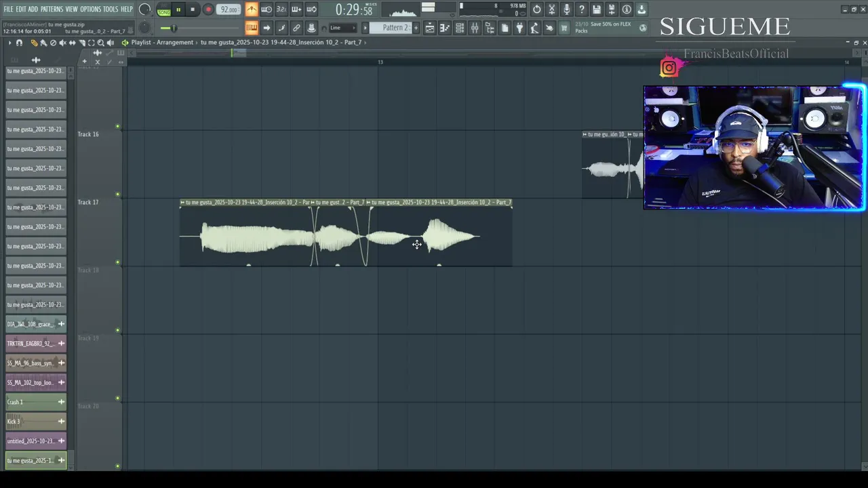Arm recording with the record button
Screen dimensions: 868x488
(x=208, y=9)
